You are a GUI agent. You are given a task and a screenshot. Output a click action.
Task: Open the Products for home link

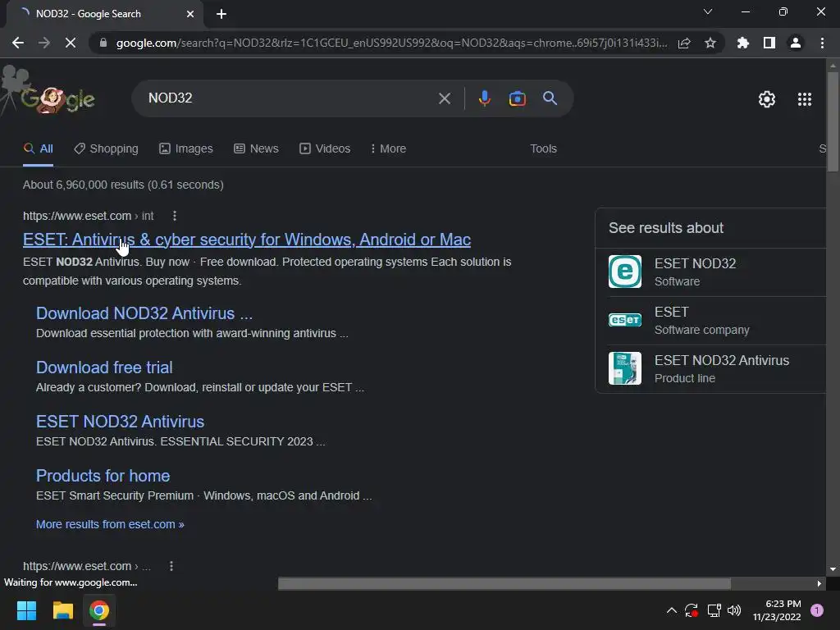coord(103,476)
